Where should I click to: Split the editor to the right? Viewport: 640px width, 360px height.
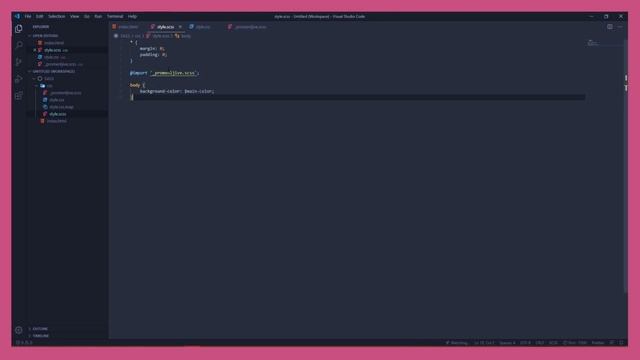click(609, 27)
